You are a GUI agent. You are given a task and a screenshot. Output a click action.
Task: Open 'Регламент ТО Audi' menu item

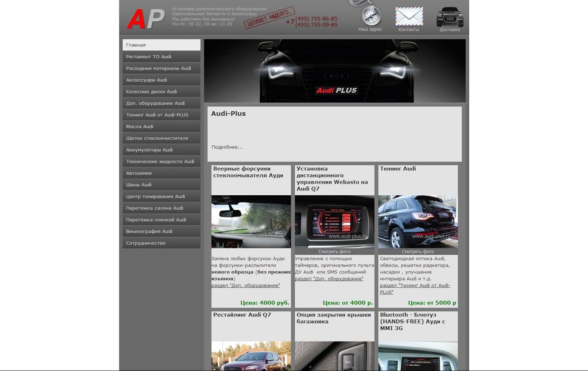click(162, 56)
